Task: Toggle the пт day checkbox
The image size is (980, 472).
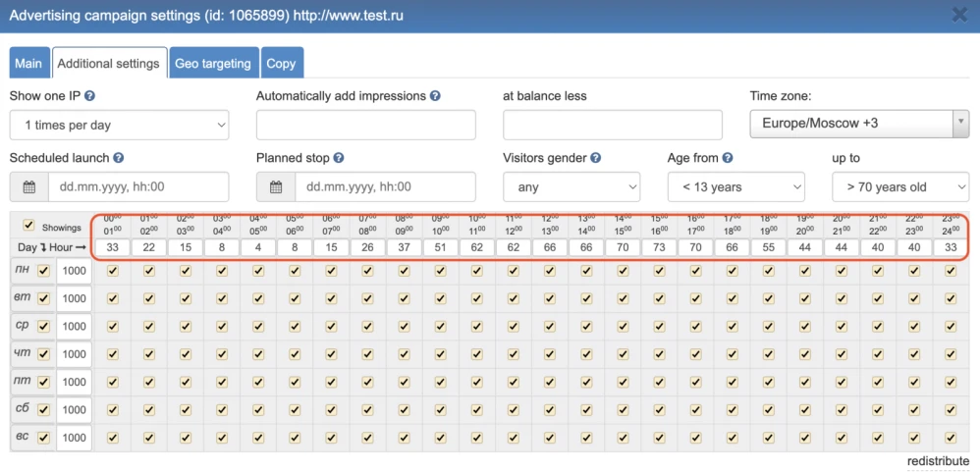Action: click(43, 382)
